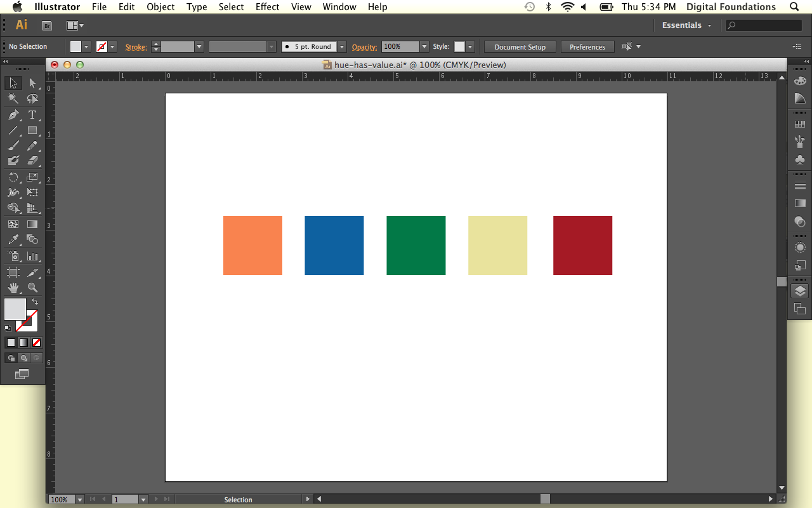
Task: Click the orange square on artboard
Action: click(252, 245)
